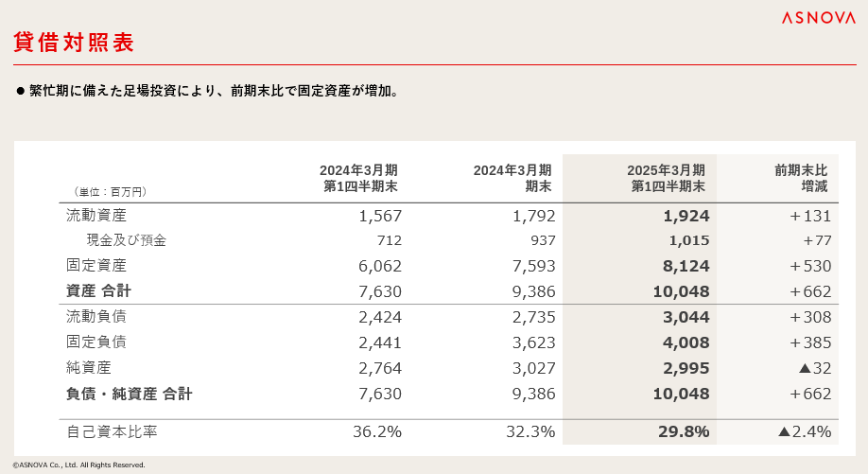The width and height of the screenshot is (868, 474).
Task: Click the change value ▲2.4%
Action: tap(805, 432)
